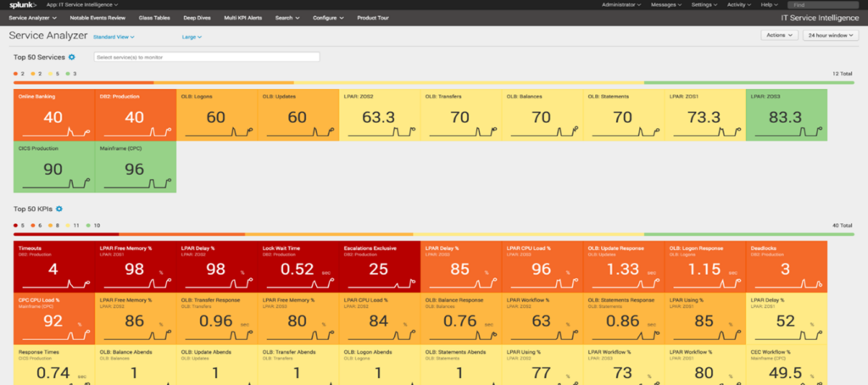This screenshot has height=385, width=868.
Task: Open the Online Banking service tile
Action: coord(54,114)
